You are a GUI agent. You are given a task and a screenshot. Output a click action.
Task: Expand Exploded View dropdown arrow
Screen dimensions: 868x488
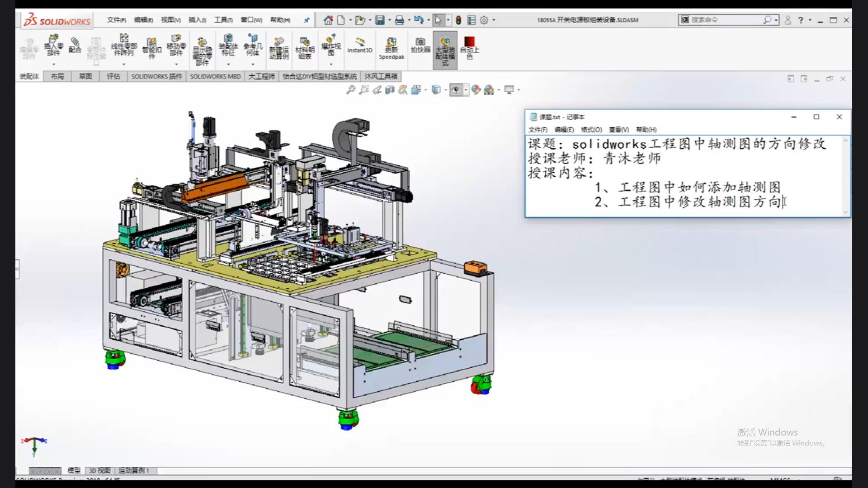(331, 64)
